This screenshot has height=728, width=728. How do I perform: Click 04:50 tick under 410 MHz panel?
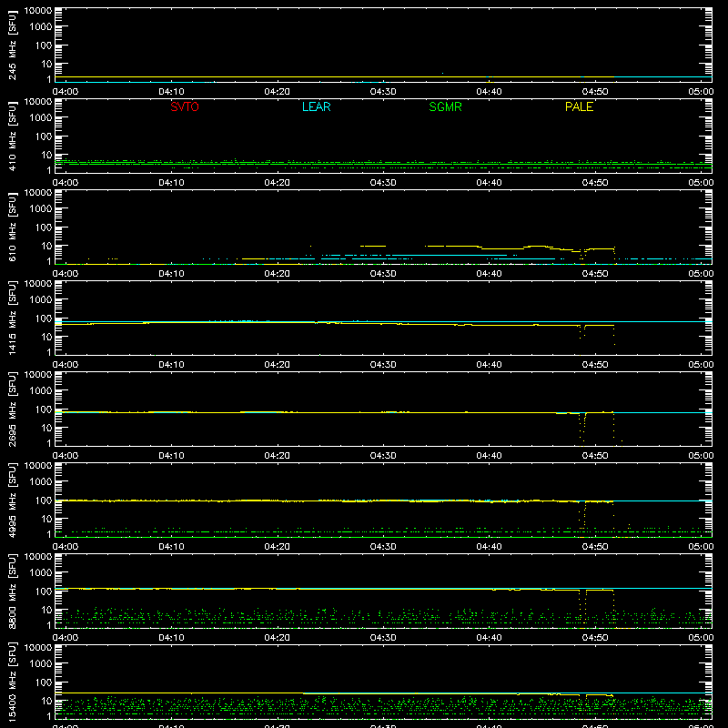(595, 183)
